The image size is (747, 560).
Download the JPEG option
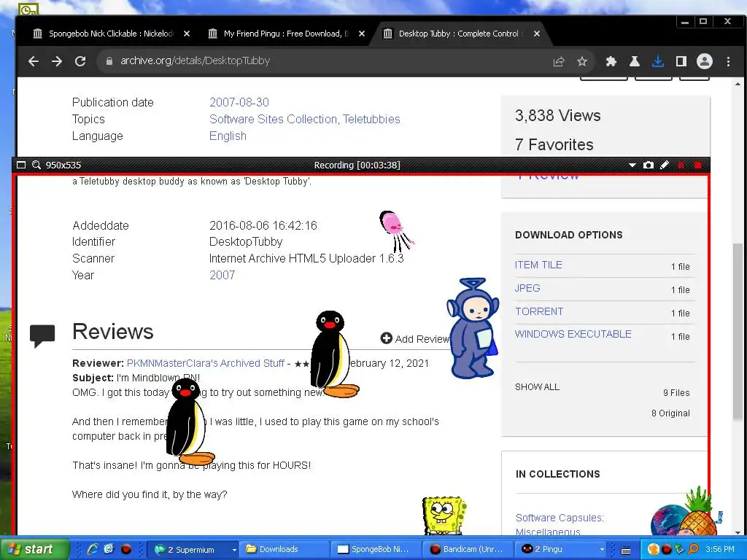tap(527, 288)
